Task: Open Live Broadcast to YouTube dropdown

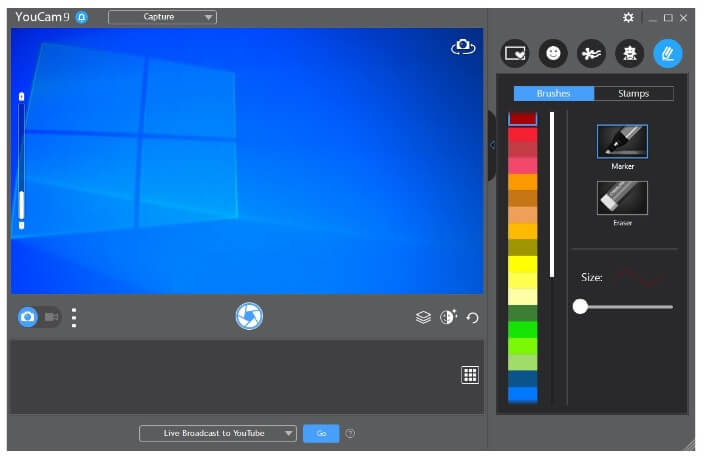Action: click(x=218, y=433)
